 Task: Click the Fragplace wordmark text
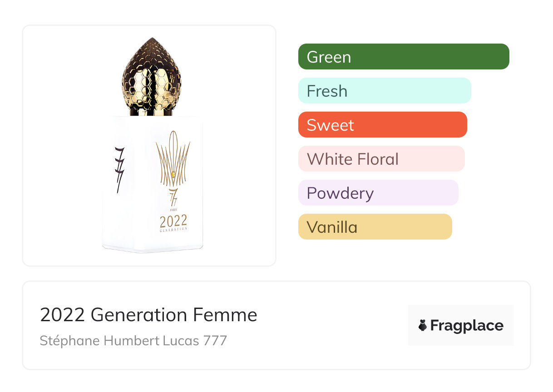point(466,326)
